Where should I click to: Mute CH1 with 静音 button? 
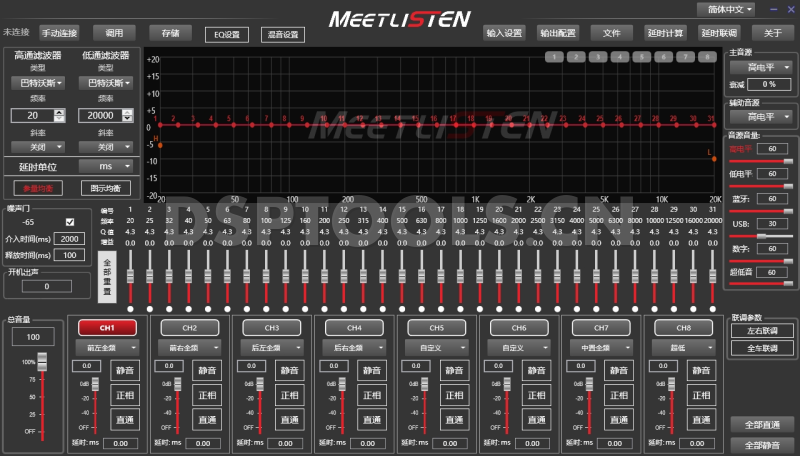click(x=124, y=370)
